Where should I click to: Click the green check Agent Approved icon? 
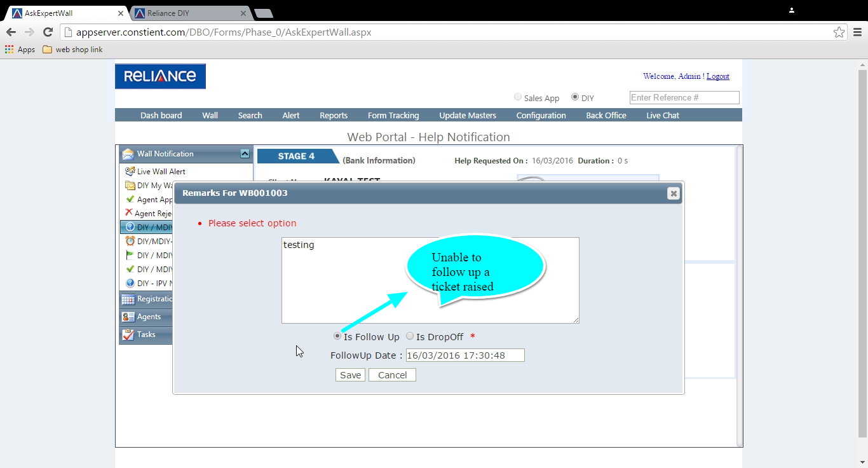coord(130,199)
